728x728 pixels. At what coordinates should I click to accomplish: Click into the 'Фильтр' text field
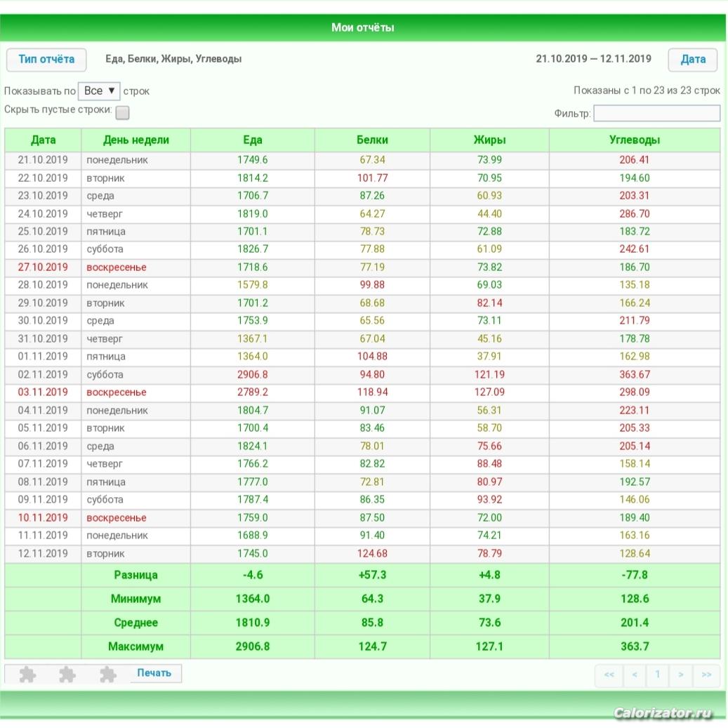coord(656,113)
